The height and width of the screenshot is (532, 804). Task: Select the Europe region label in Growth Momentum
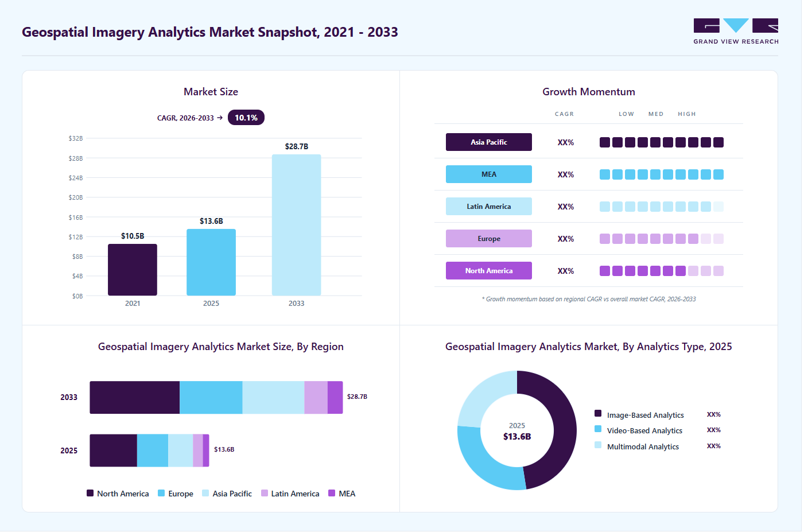click(x=489, y=239)
